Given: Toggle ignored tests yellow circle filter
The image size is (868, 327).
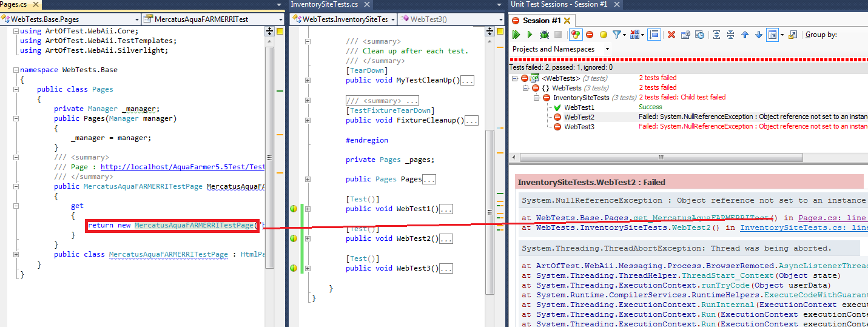Looking at the screenshot, I should [604, 35].
